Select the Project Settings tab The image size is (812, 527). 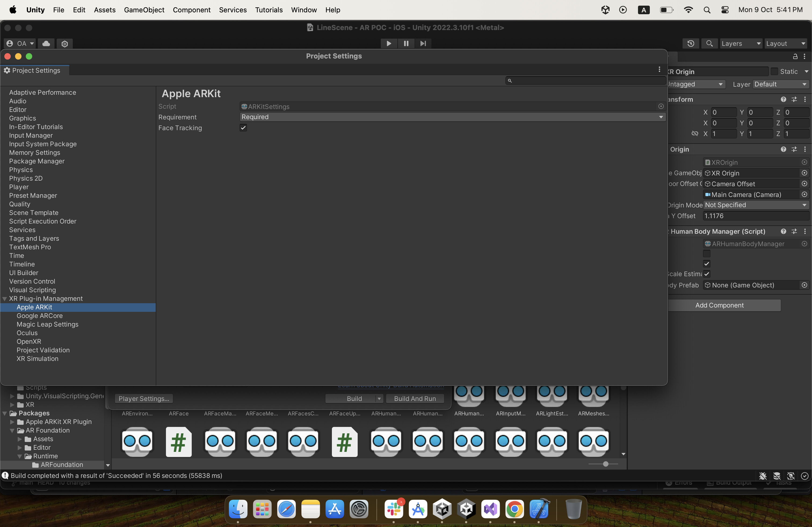pyautogui.click(x=35, y=70)
